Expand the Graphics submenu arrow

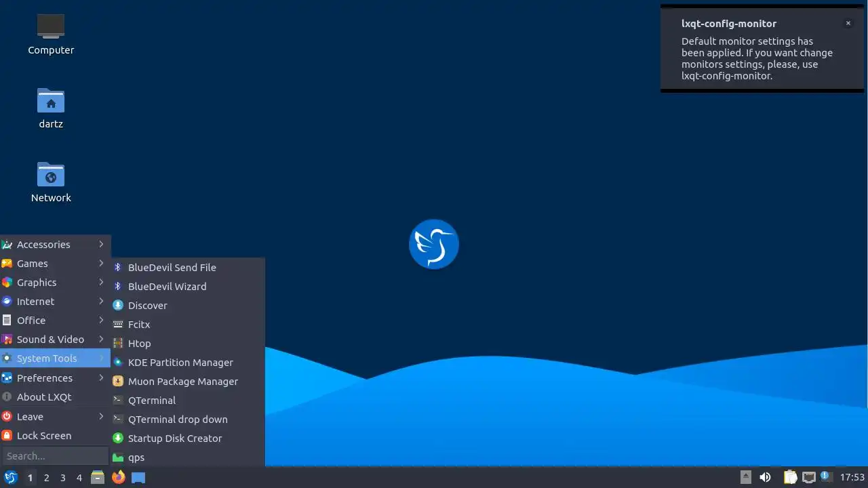101,282
